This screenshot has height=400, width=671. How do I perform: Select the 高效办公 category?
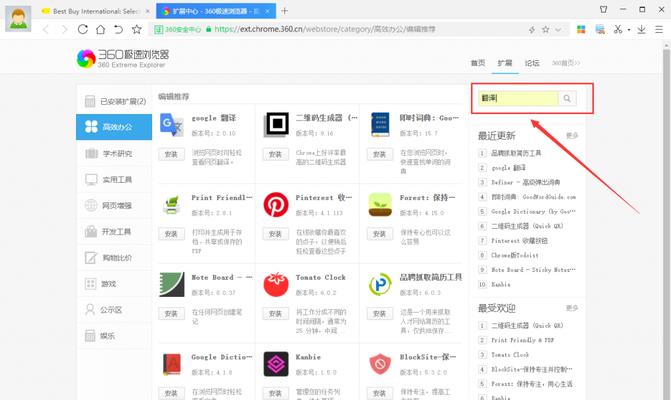coord(114,127)
